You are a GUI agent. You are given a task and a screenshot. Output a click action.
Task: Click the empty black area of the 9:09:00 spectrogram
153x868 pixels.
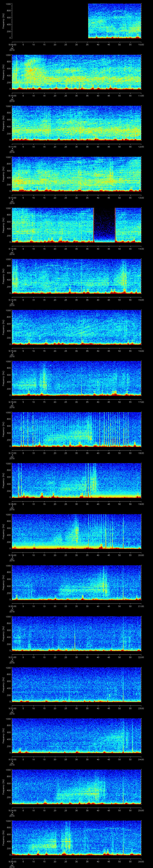50,21
